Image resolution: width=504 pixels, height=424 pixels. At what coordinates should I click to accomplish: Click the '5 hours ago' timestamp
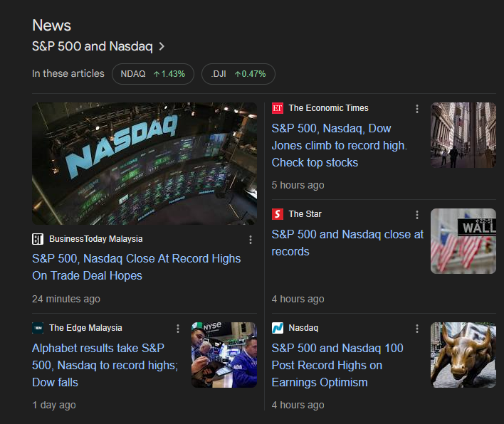pos(298,186)
